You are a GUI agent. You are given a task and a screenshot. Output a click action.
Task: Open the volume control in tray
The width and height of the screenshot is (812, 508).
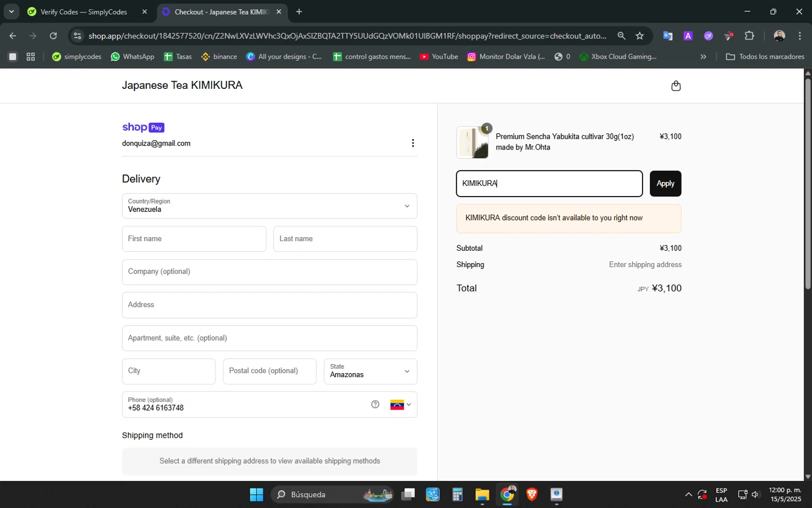756,494
